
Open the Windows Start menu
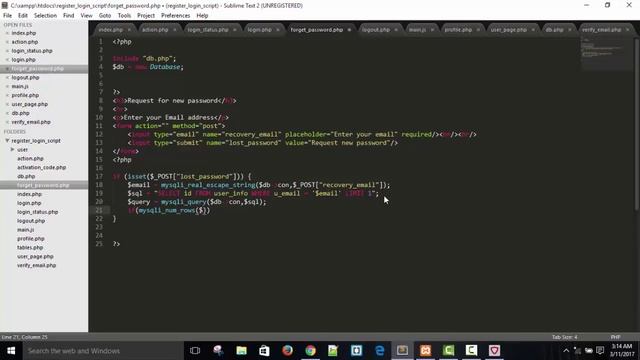pos(11,351)
